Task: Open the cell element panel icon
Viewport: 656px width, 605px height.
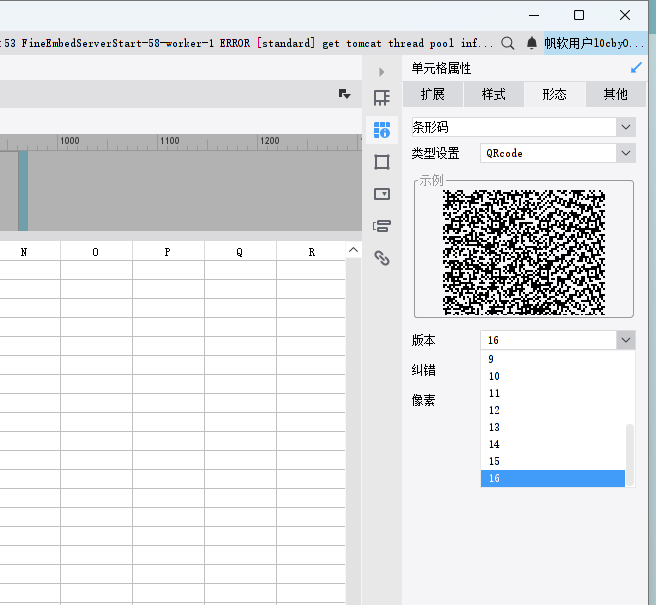Action: [x=382, y=98]
